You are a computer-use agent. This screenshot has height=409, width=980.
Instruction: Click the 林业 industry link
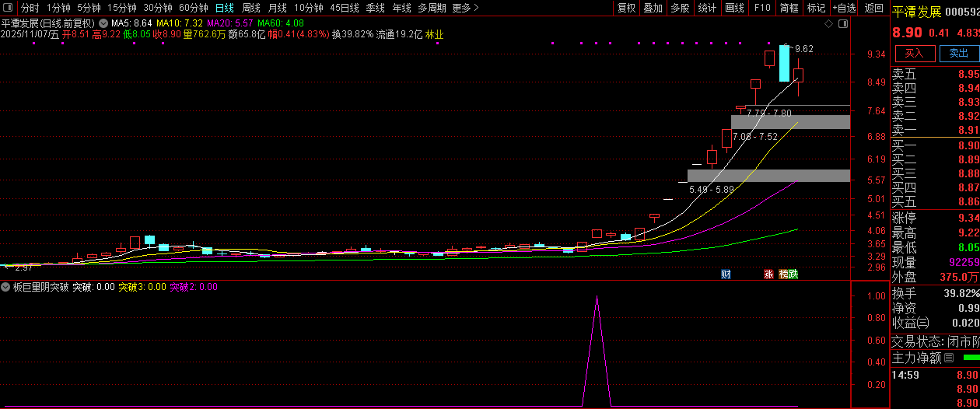434,34
